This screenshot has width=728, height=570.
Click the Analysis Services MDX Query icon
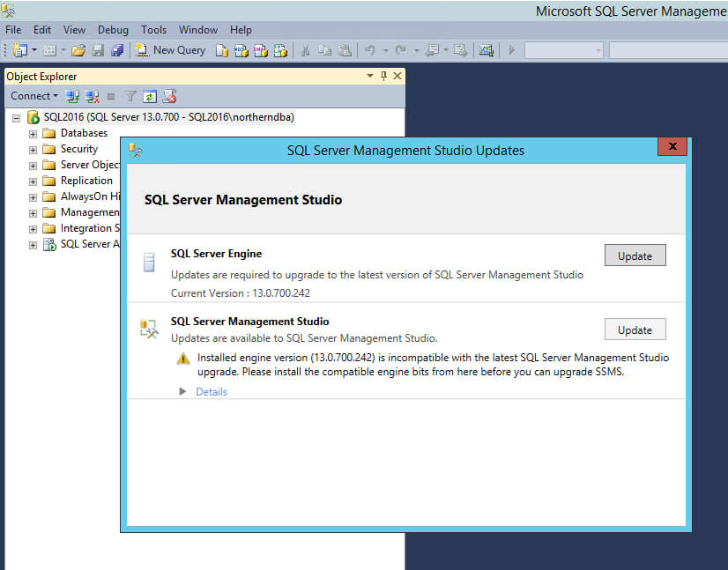point(241,50)
